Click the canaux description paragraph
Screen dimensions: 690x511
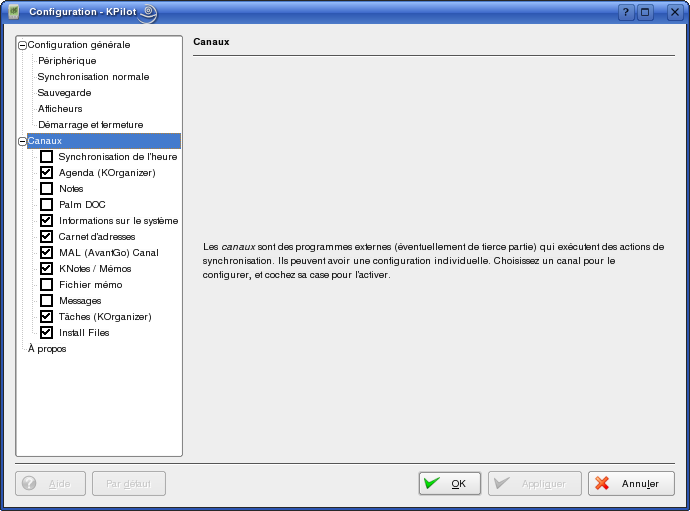coord(433,261)
